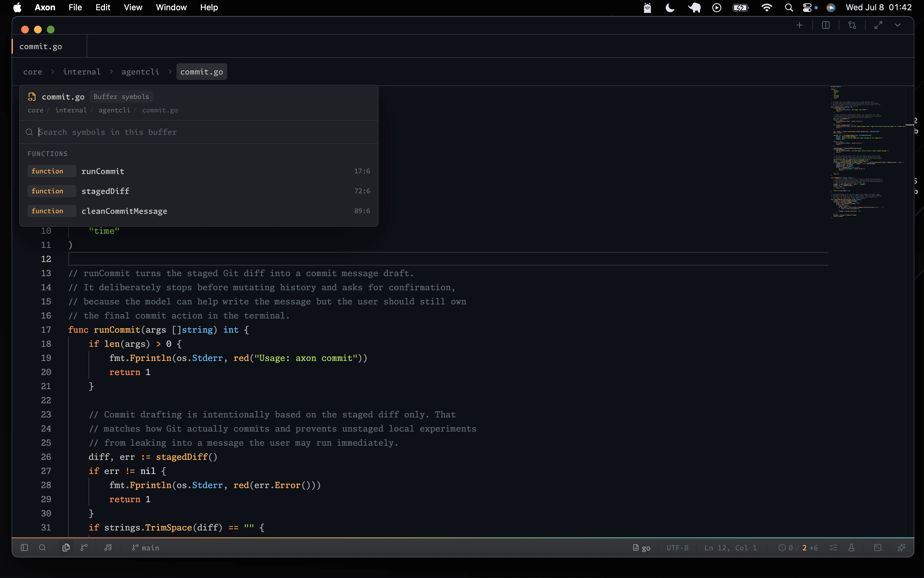This screenshot has width=924, height=578.
Task: Add a new tab with plus icon
Action: [x=800, y=25]
